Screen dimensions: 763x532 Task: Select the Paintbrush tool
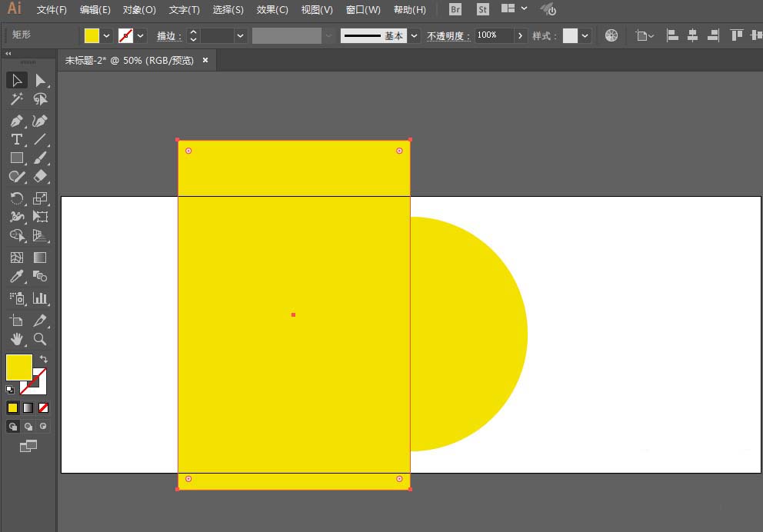coord(41,158)
